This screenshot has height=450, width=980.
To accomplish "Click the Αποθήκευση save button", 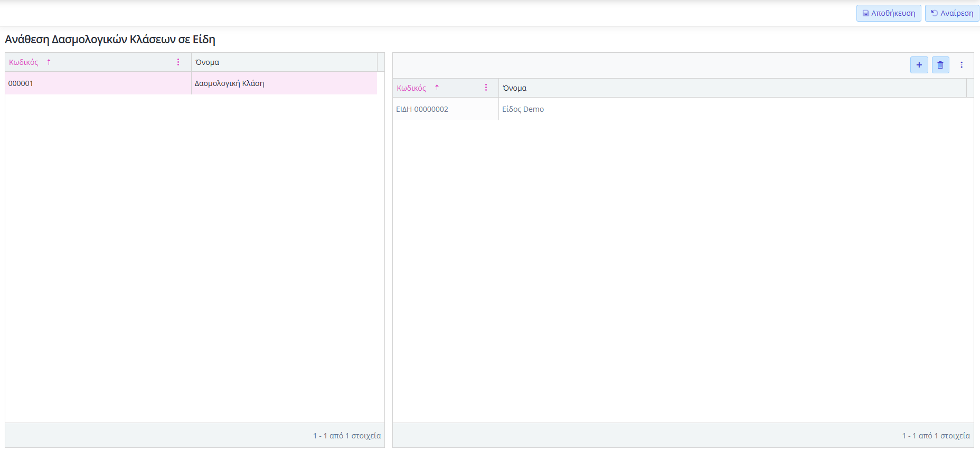I will (x=889, y=13).
